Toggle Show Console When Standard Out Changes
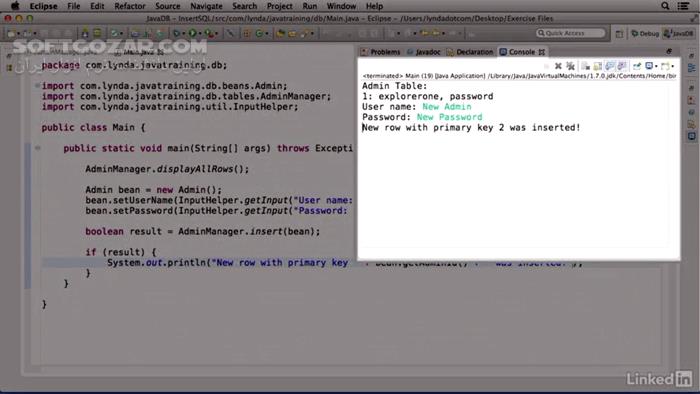The image size is (700, 394). coord(610,66)
